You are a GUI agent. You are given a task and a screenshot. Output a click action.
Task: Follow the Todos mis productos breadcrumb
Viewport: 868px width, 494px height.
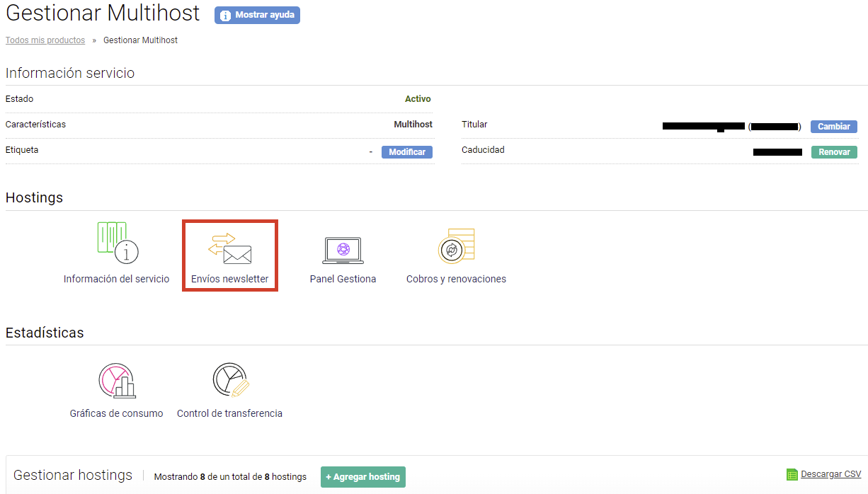click(x=45, y=40)
